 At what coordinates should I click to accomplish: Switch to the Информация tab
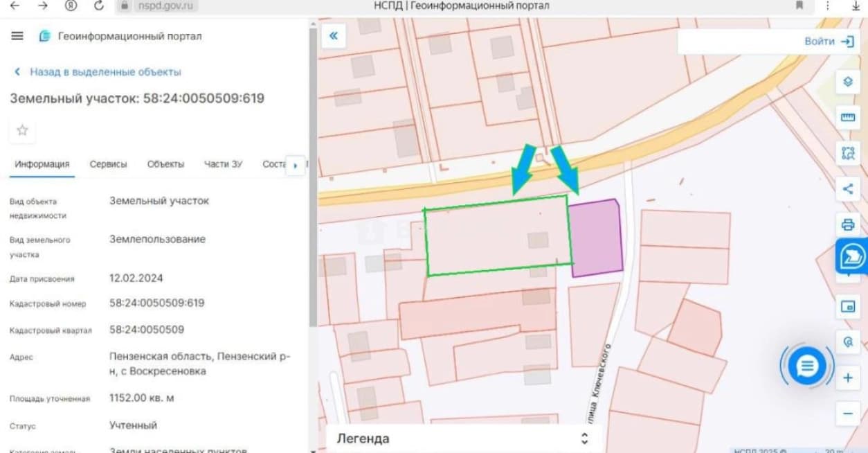coord(42,164)
